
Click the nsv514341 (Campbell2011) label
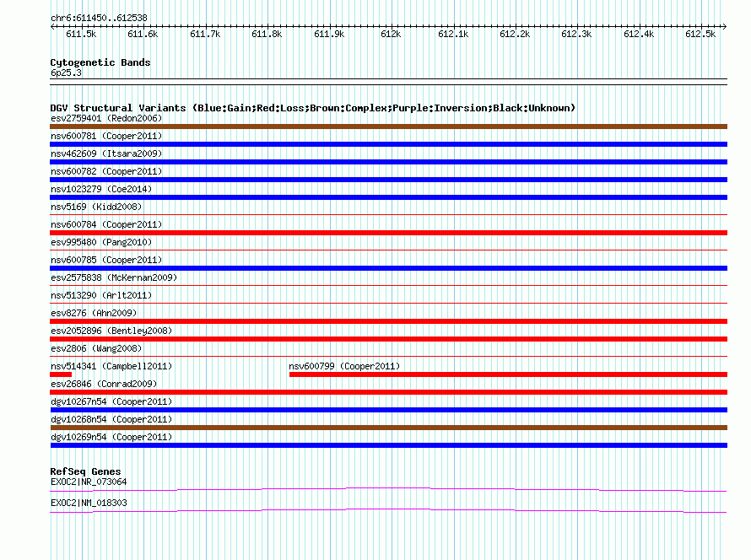click(x=111, y=366)
